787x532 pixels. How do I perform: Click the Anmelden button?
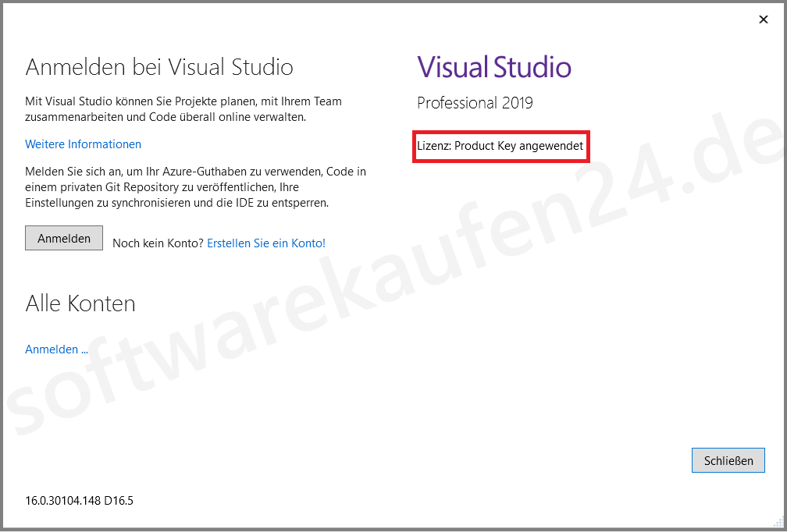coord(64,238)
